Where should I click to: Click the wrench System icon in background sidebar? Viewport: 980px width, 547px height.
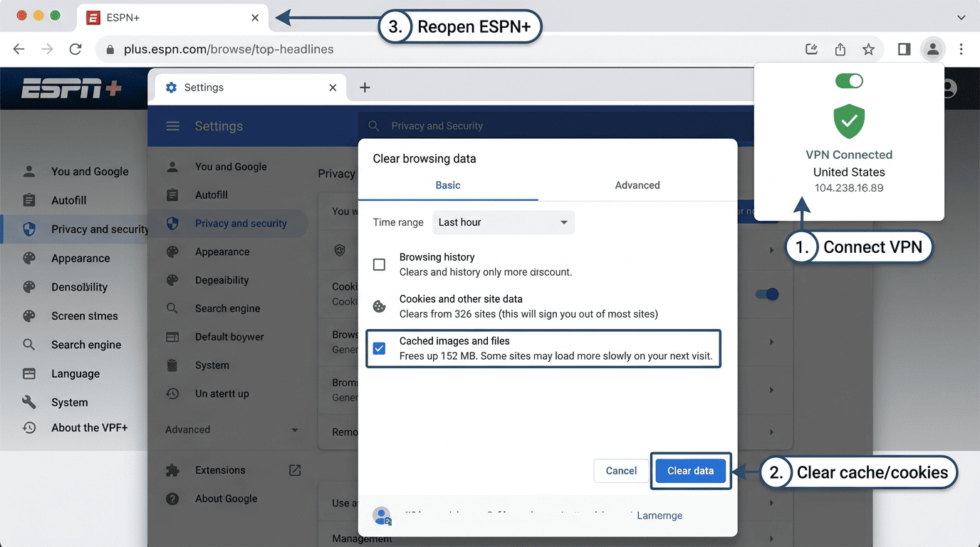click(x=29, y=402)
